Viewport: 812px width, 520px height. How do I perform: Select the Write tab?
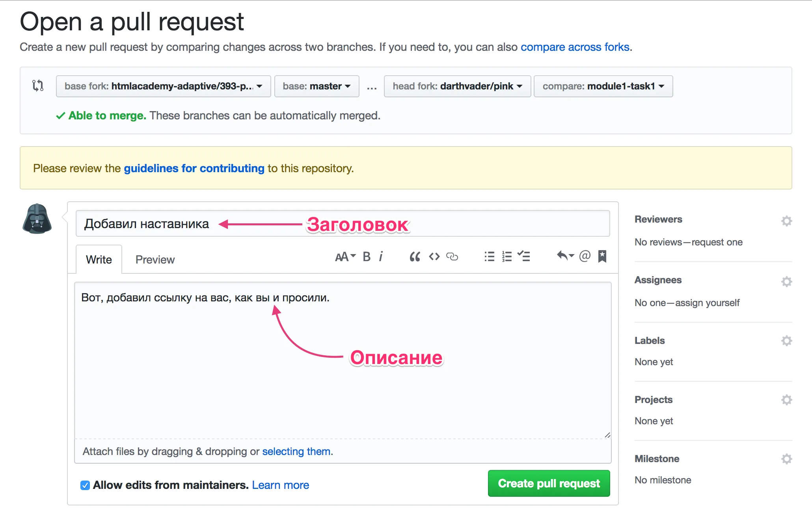tap(99, 260)
